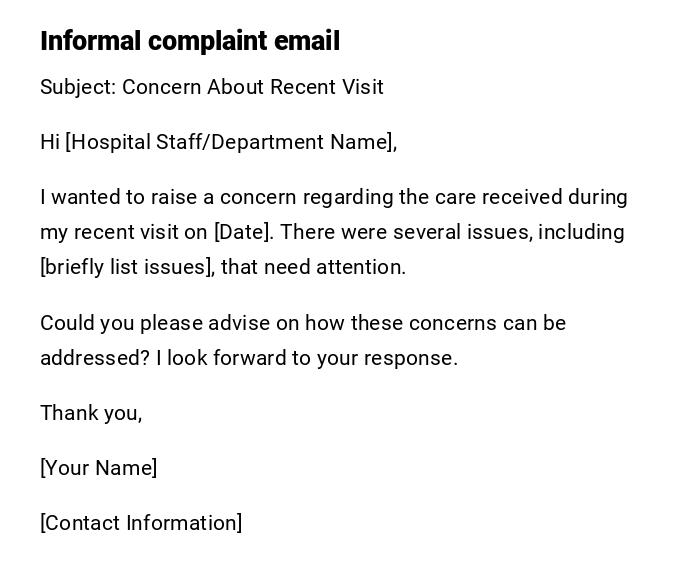Click the phrase "these concerns can be"
Screen dimensions: 700x586
click(x=458, y=323)
